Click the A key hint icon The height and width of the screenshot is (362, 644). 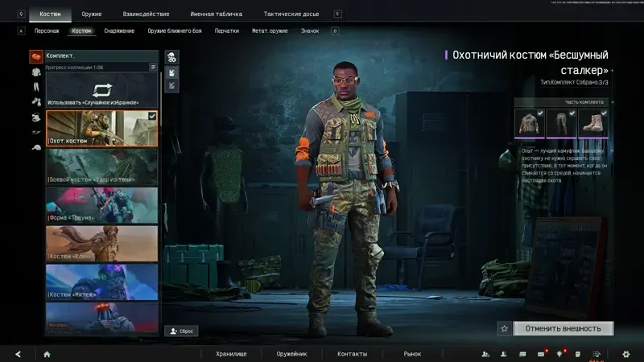click(21, 31)
